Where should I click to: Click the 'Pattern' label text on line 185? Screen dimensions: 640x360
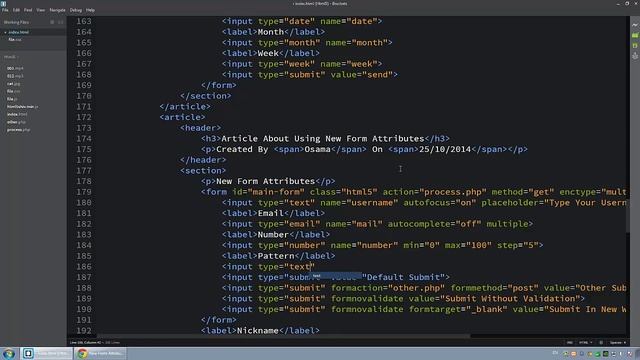[x=276, y=256]
